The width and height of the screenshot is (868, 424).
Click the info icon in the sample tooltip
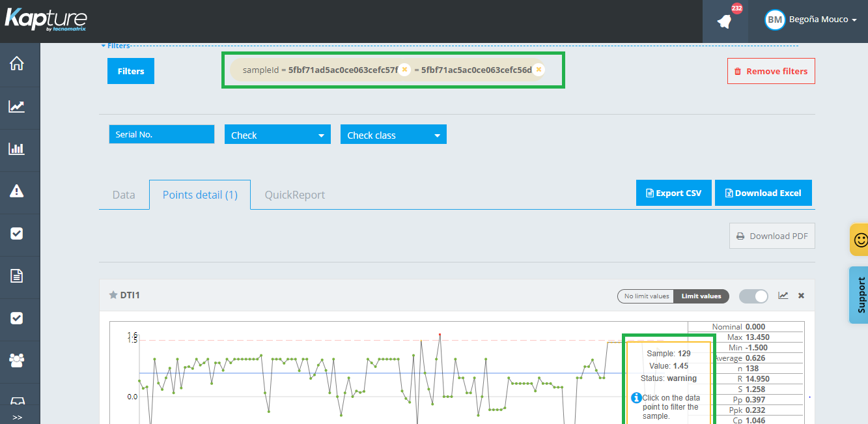(x=636, y=397)
